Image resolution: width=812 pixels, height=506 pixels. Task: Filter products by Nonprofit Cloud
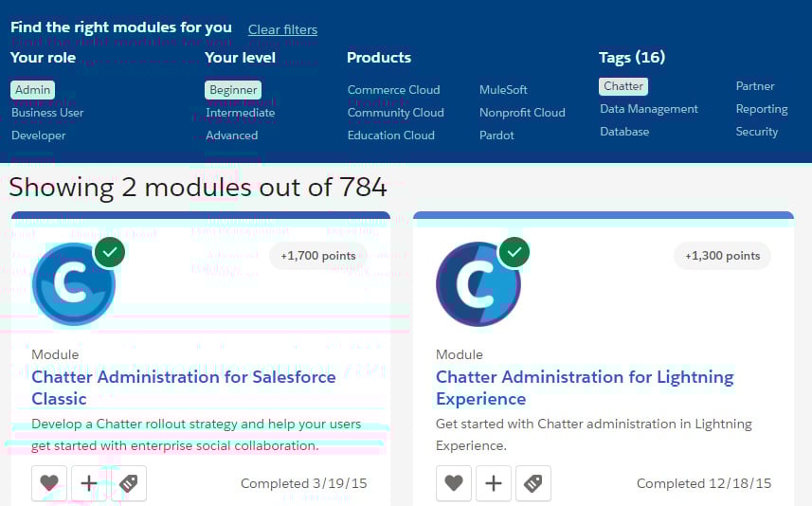click(x=522, y=113)
